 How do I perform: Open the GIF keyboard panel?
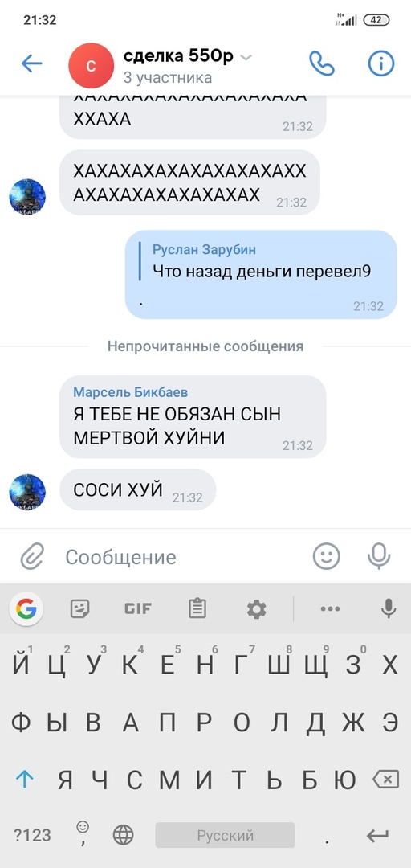pos(138,609)
